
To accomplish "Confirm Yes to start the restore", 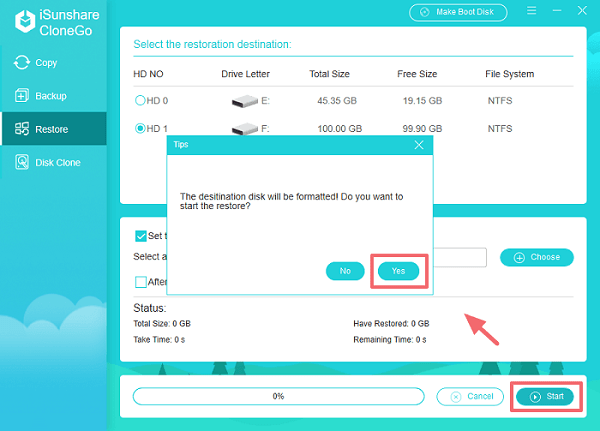I will tap(398, 271).
